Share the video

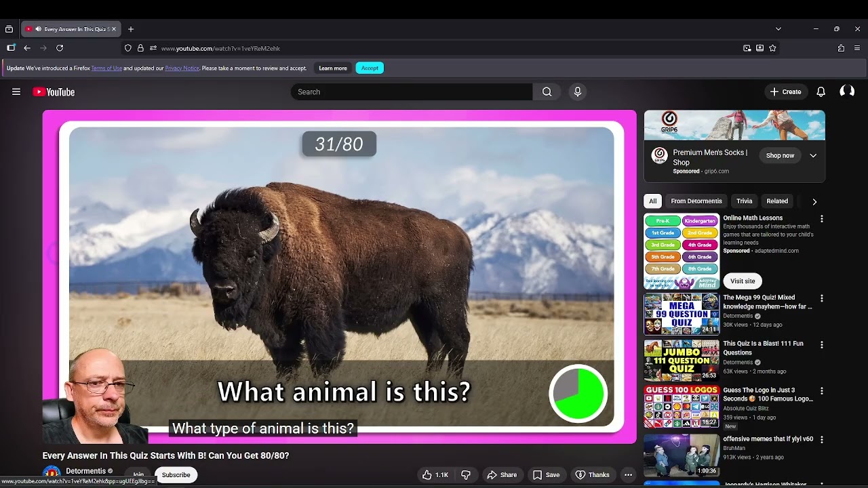tap(502, 475)
